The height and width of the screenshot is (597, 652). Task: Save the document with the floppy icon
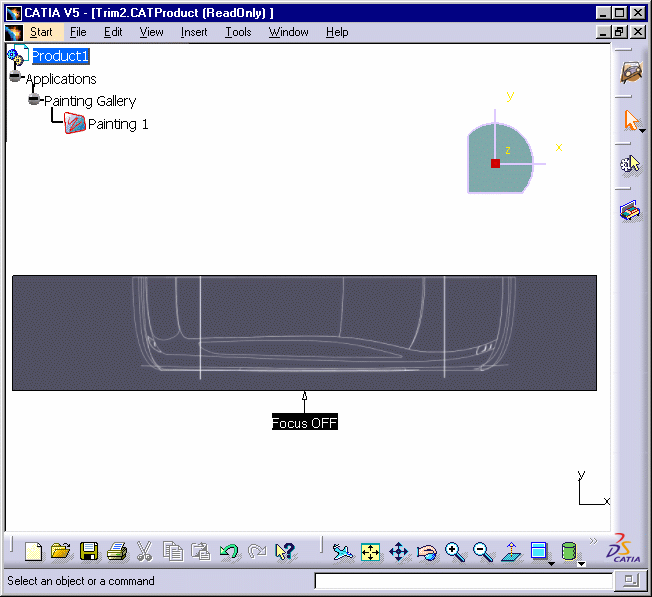point(89,551)
